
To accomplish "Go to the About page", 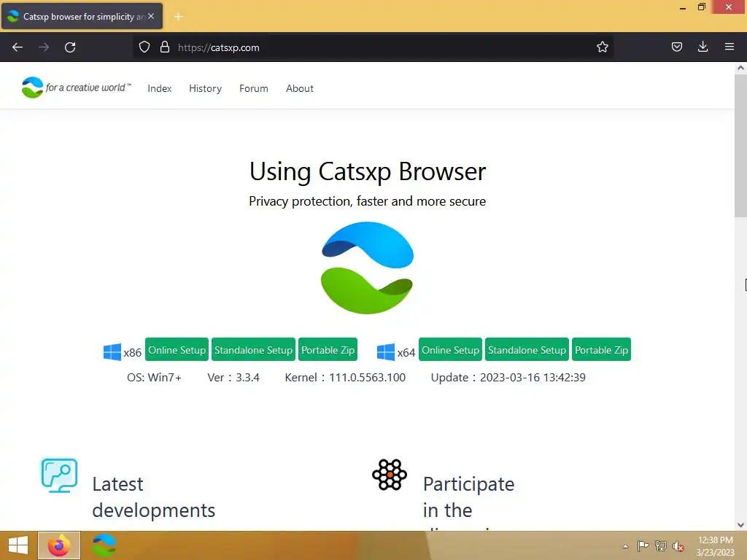I will pos(300,88).
